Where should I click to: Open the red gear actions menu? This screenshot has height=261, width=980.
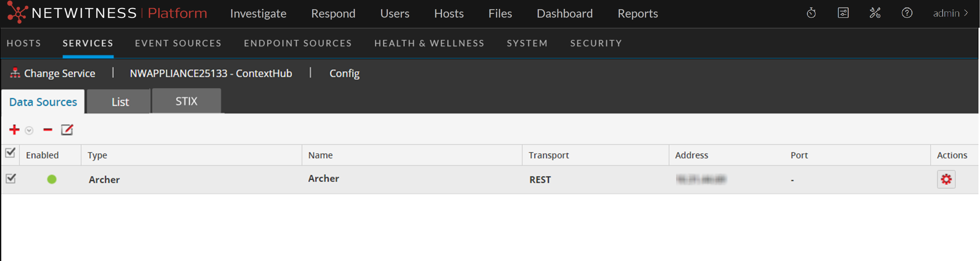click(x=946, y=179)
